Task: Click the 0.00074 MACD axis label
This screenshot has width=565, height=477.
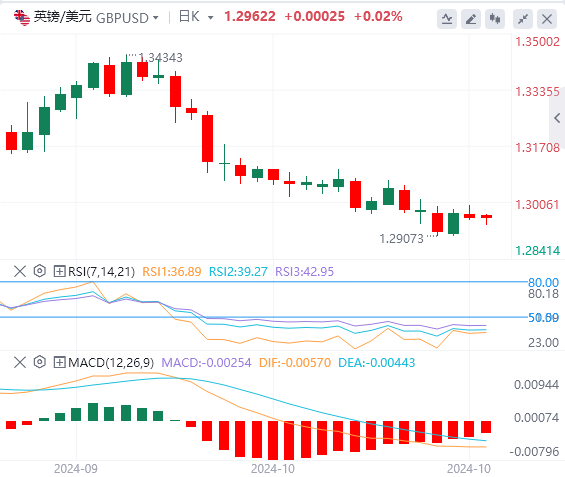Action: pyautogui.click(x=536, y=418)
